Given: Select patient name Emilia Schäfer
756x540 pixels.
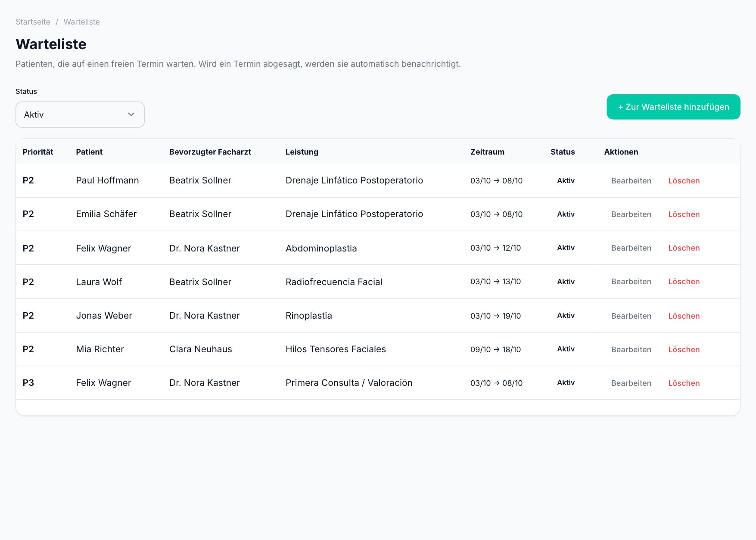Looking at the screenshot, I should click(x=106, y=214).
